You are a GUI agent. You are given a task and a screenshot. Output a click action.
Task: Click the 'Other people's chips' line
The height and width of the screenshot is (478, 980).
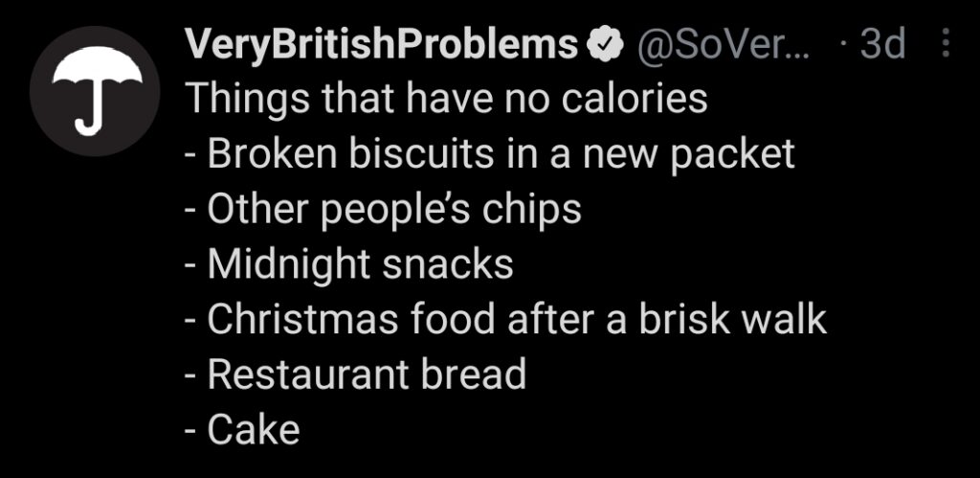click(x=383, y=210)
